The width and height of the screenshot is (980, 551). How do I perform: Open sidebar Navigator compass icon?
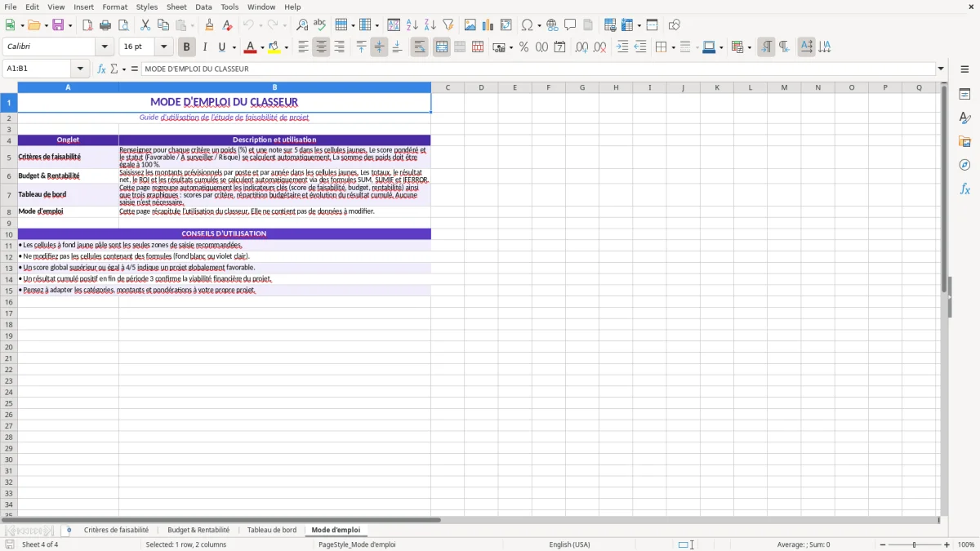click(964, 165)
